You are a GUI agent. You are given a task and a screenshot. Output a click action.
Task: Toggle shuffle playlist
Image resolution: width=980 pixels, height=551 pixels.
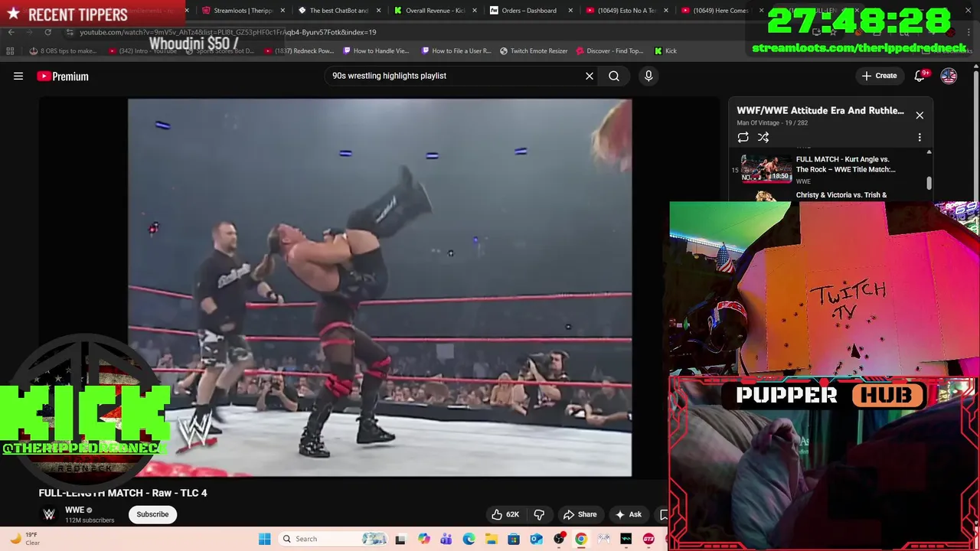coord(763,137)
